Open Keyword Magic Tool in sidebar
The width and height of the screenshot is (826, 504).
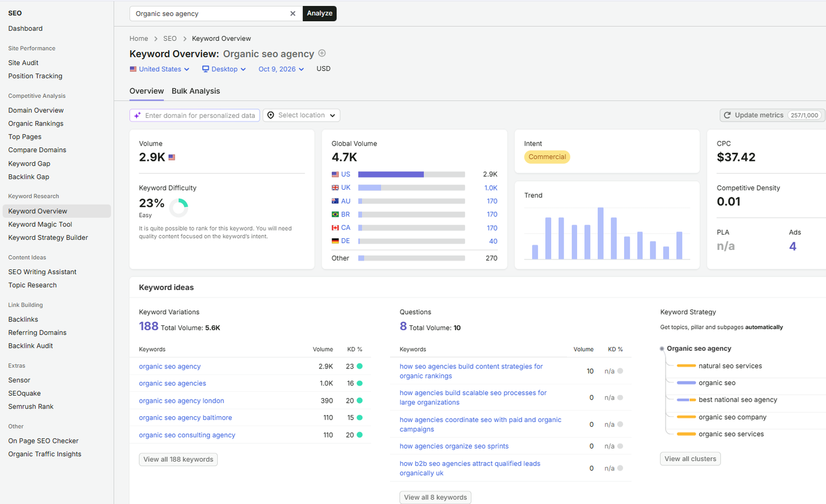click(x=40, y=225)
